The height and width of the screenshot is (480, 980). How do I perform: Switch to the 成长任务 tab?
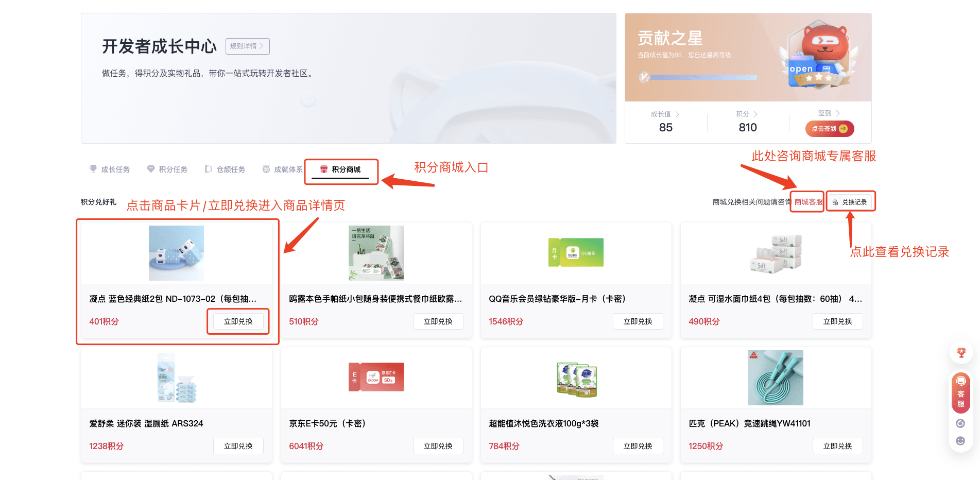click(x=110, y=169)
